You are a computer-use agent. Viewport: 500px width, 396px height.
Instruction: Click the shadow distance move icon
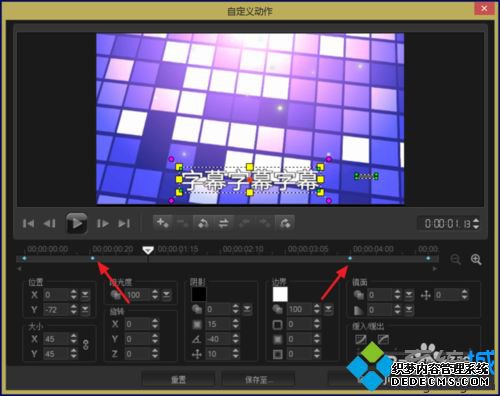pos(197,354)
